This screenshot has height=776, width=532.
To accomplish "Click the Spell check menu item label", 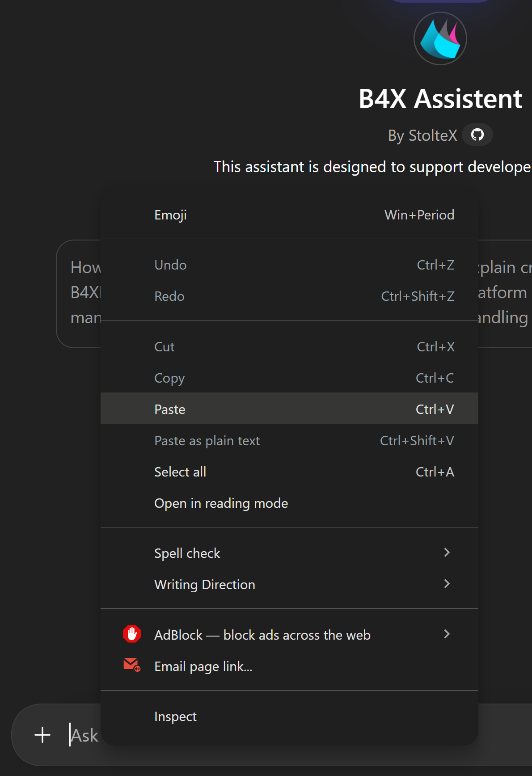I will [187, 553].
